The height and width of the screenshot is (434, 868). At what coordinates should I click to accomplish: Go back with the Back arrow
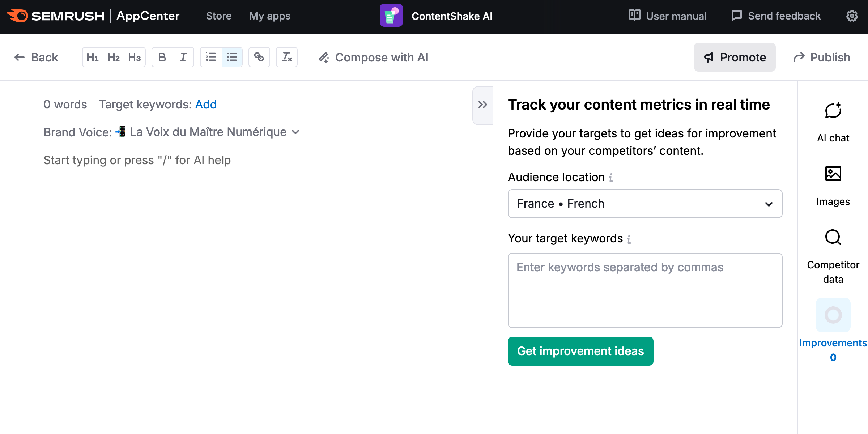pos(36,57)
